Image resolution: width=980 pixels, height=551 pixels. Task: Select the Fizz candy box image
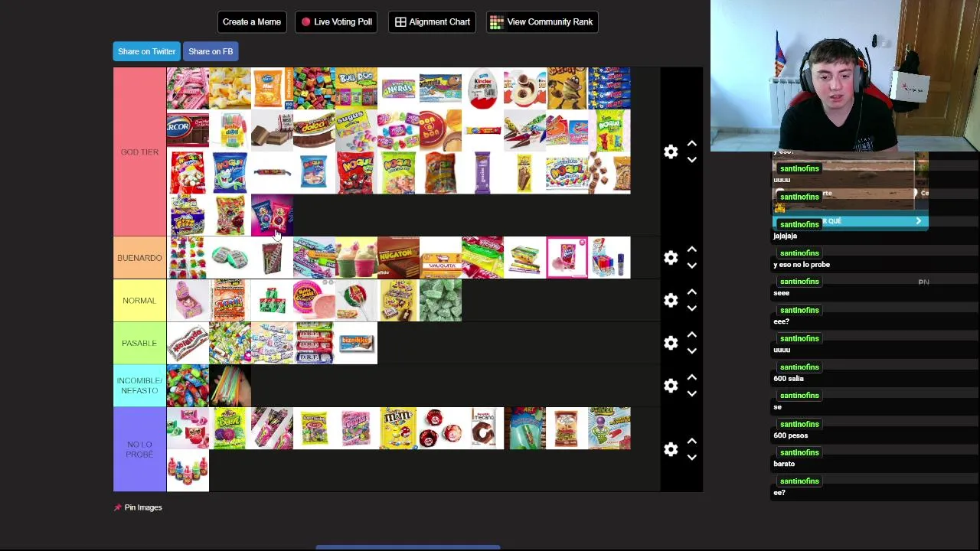tap(188, 215)
